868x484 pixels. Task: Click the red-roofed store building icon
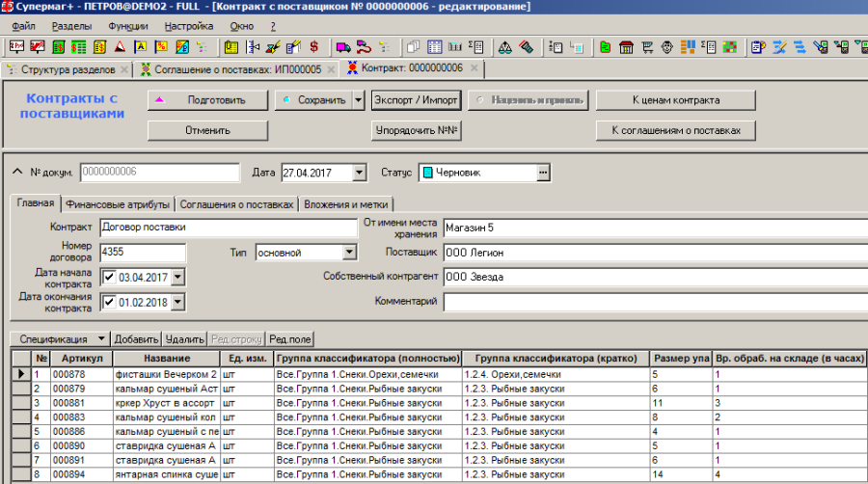point(626,47)
